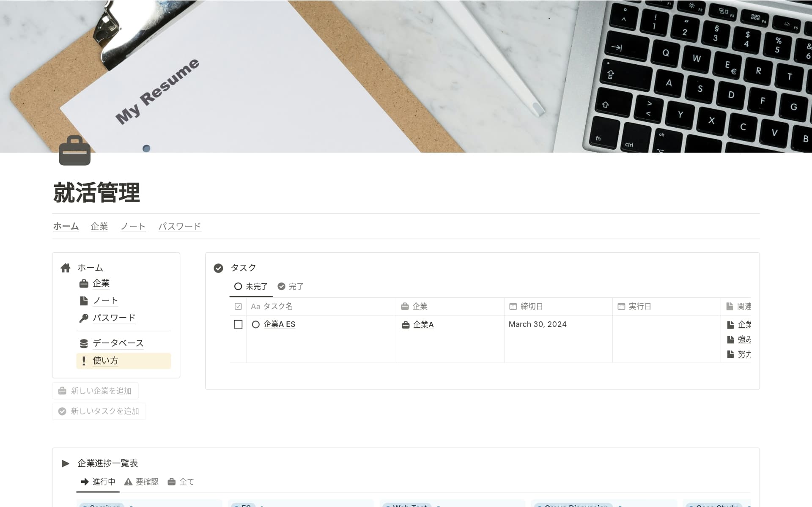This screenshot has height=507, width=812.
Task: Click the document icon beside ノート
Action: 84,301
